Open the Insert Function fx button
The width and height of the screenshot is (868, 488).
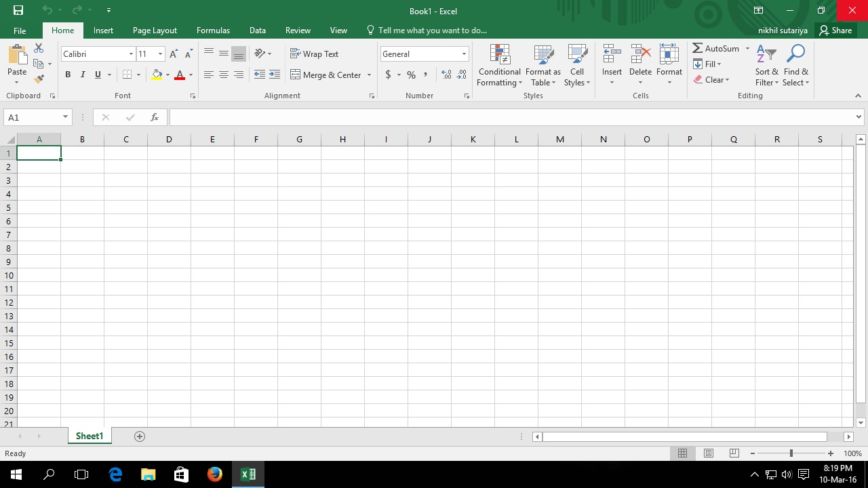[155, 117]
